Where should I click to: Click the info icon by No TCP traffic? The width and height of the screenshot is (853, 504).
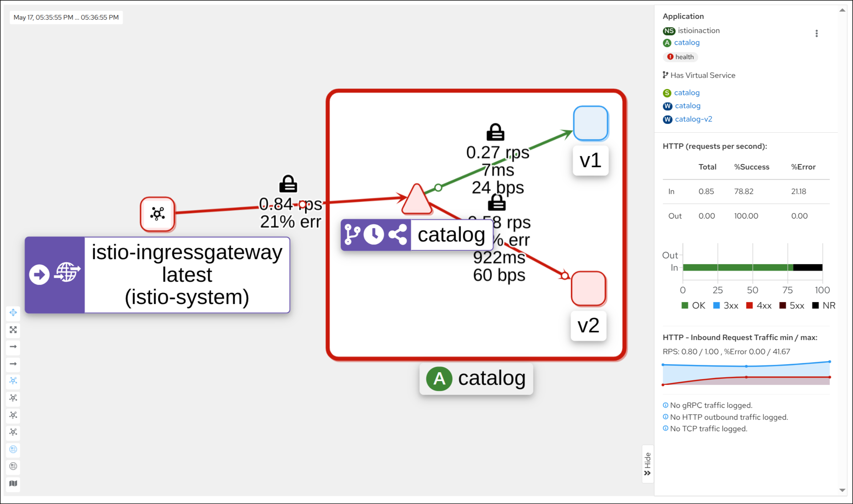pyautogui.click(x=665, y=428)
